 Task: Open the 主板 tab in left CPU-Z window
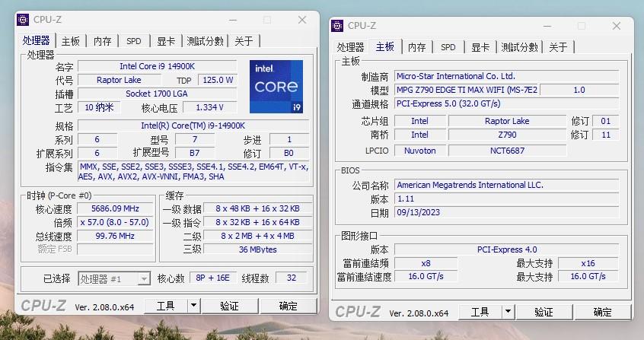click(70, 41)
